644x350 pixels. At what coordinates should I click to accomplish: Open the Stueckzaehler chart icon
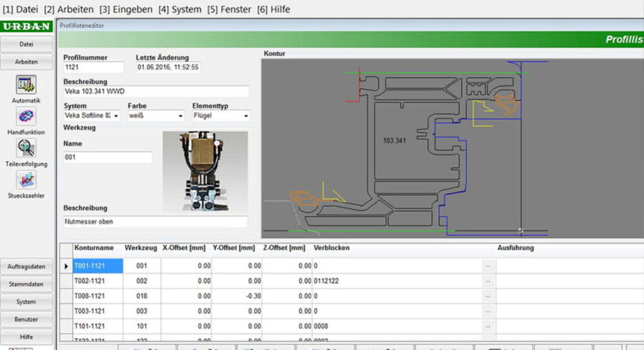(26, 180)
